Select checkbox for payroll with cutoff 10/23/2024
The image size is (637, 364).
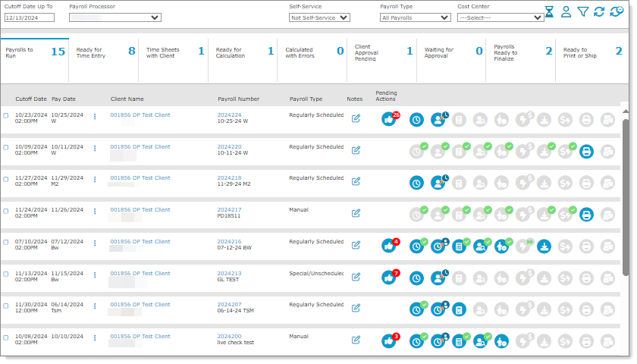point(6,115)
